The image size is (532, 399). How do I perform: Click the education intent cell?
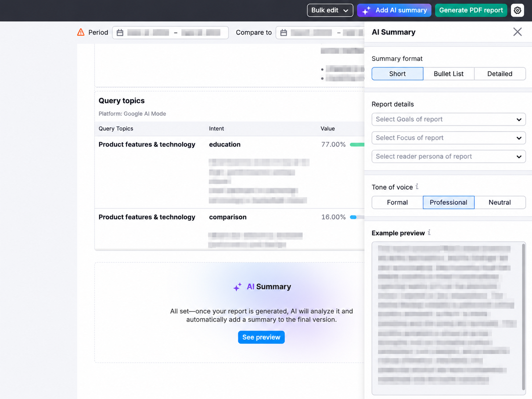coord(225,144)
